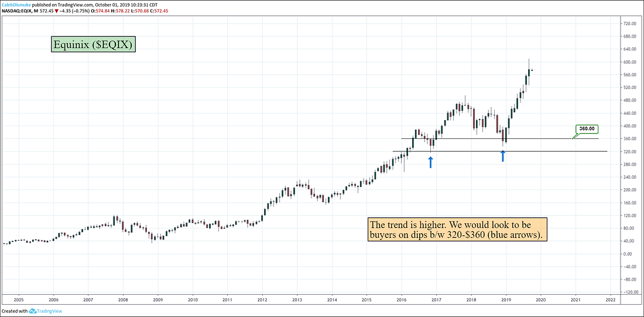
Task: Click the 2008 year label on time axis
Action: point(122,301)
